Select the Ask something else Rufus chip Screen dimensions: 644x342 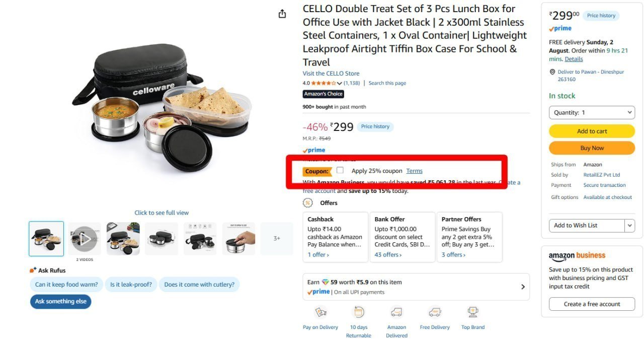click(x=61, y=301)
